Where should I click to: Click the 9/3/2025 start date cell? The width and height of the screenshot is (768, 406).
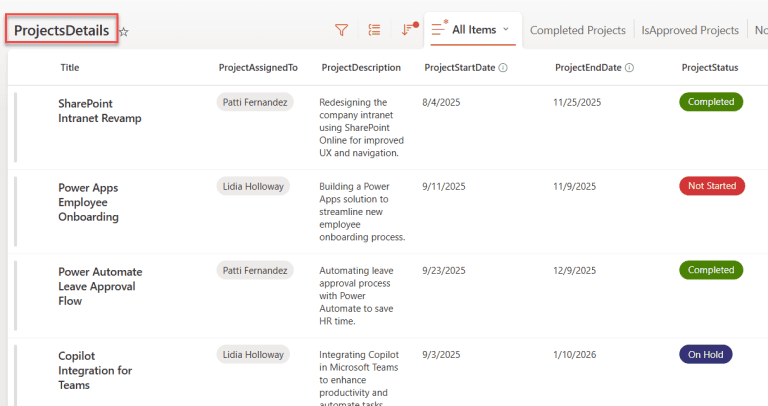tap(441, 355)
